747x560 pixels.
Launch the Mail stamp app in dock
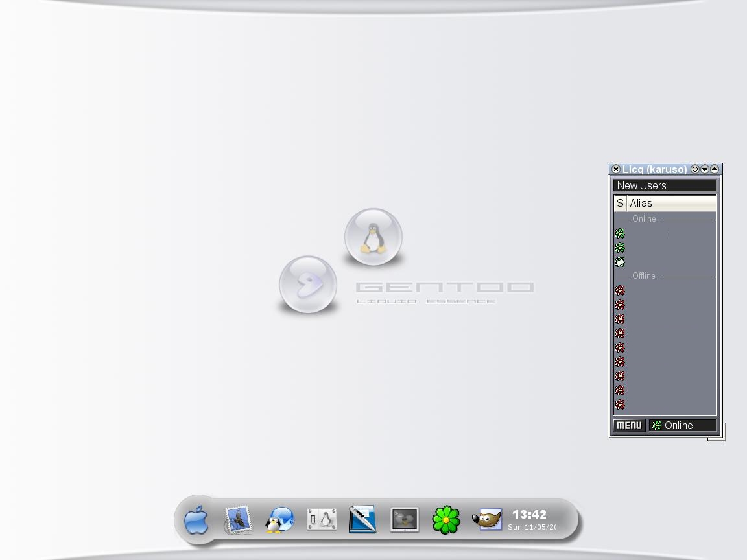[x=238, y=520]
